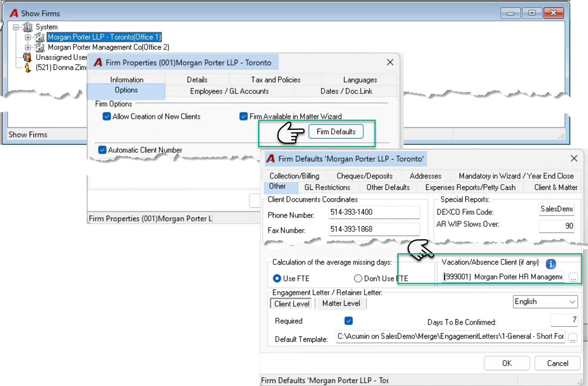Select the Matter Level letter tab
This screenshot has height=386, width=588.
tap(341, 303)
